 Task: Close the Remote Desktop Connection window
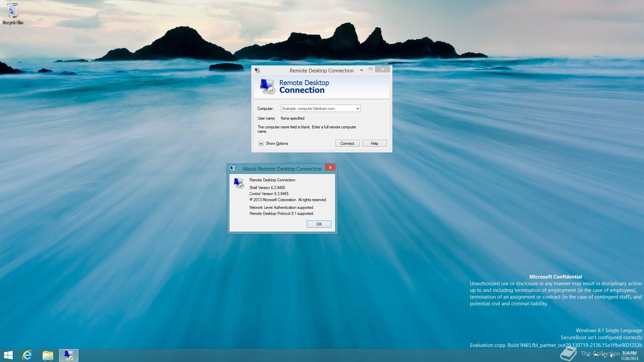(x=382, y=69)
